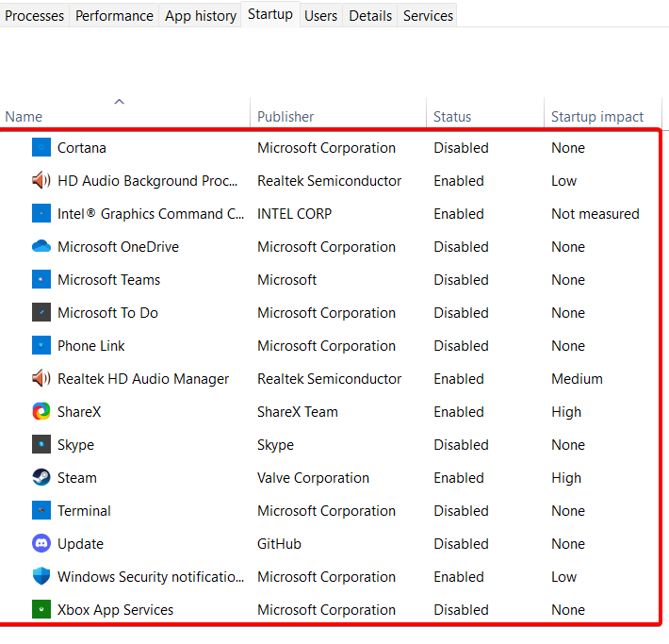Switch to the Processes tab
Screen dimensions: 669x644
(x=35, y=16)
